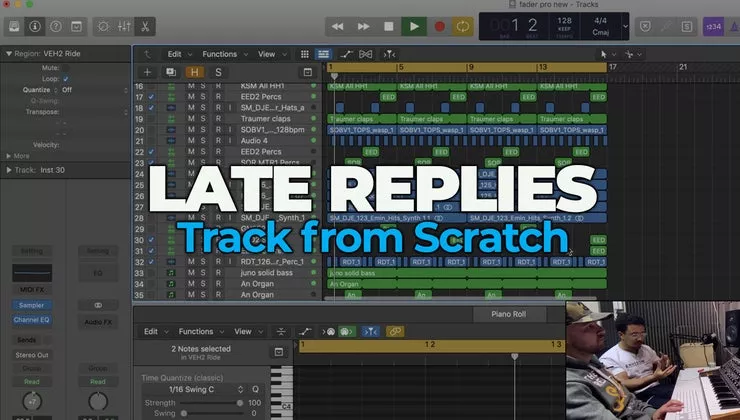The image size is (740, 420).
Task: Open the Toolbar display button
Action: click(x=76, y=26)
